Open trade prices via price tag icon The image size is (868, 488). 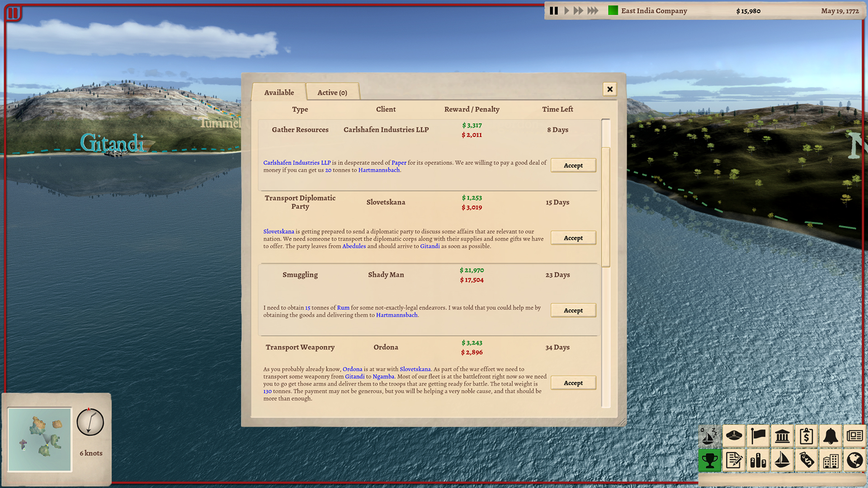coord(807,460)
